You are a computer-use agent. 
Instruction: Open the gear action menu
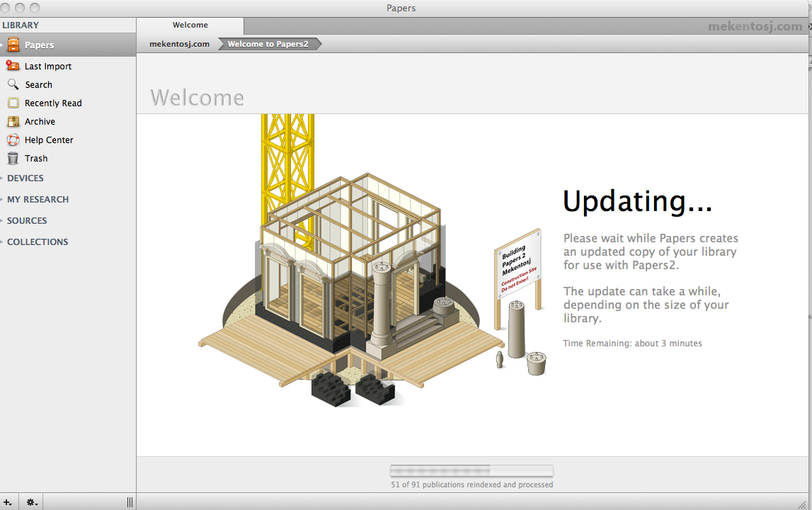point(33,502)
